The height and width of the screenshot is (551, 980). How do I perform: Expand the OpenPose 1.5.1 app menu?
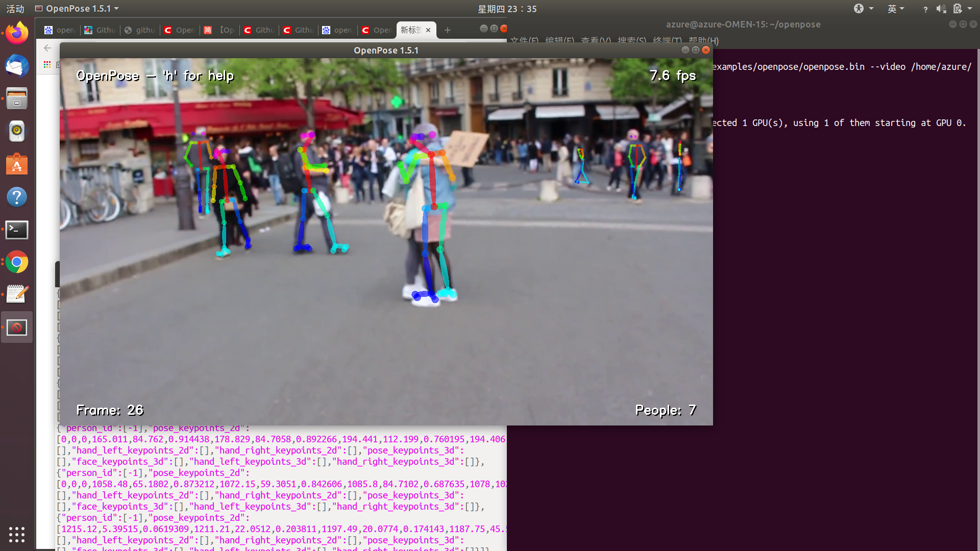coord(77,9)
